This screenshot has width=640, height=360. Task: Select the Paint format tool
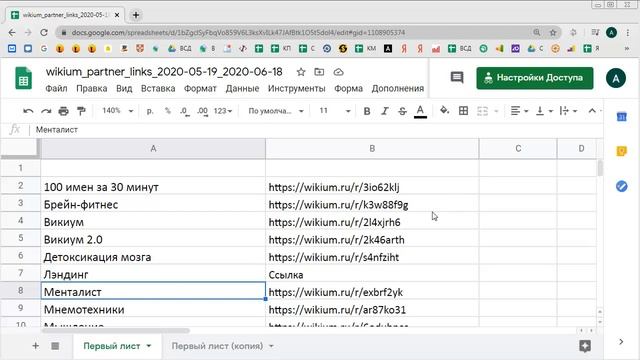tap(81, 111)
